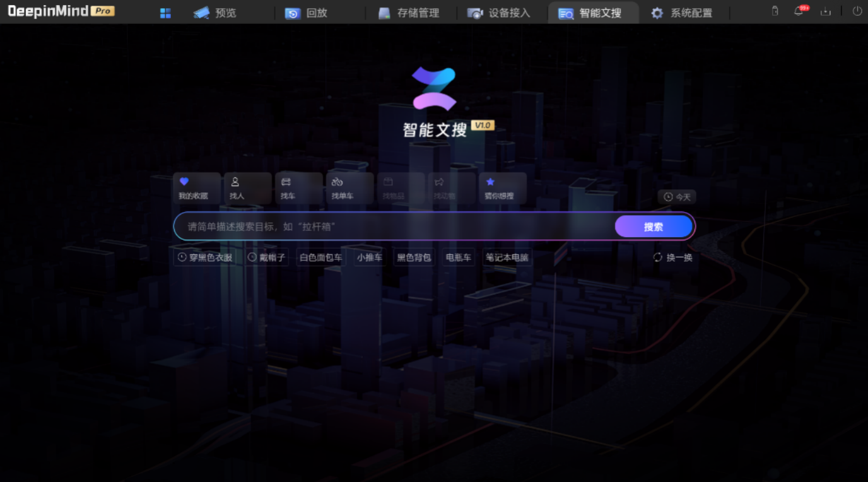The height and width of the screenshot is (482, 868).
Task: Open the 今天 time range selector
Action: (677, 197)
